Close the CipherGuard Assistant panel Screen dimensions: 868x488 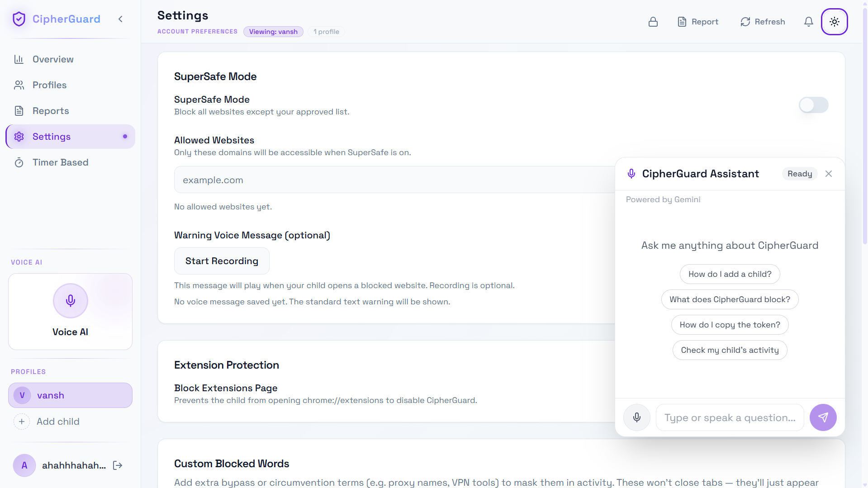(829, 174)
